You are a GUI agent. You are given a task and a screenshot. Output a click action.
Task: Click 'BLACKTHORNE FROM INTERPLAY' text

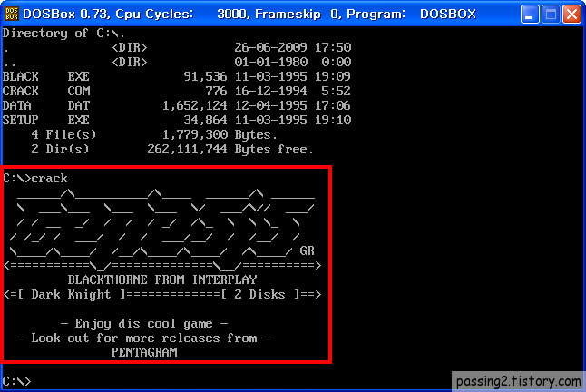162,279
